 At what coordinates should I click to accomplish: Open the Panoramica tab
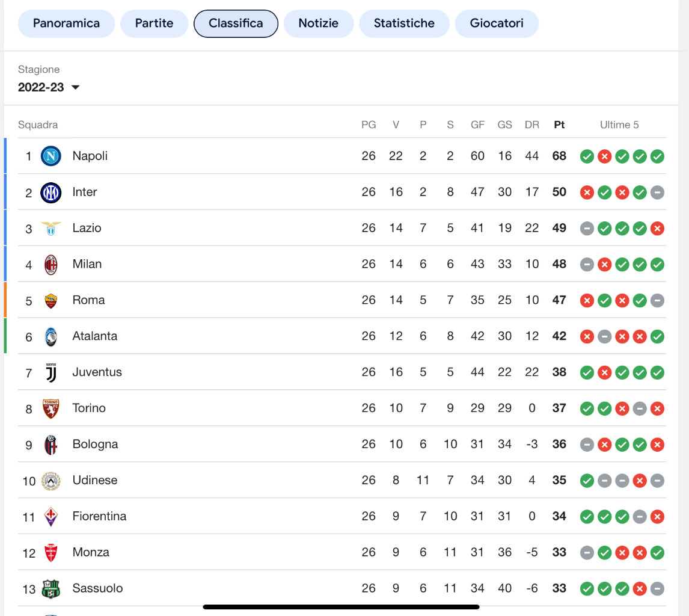pos(66,23)
